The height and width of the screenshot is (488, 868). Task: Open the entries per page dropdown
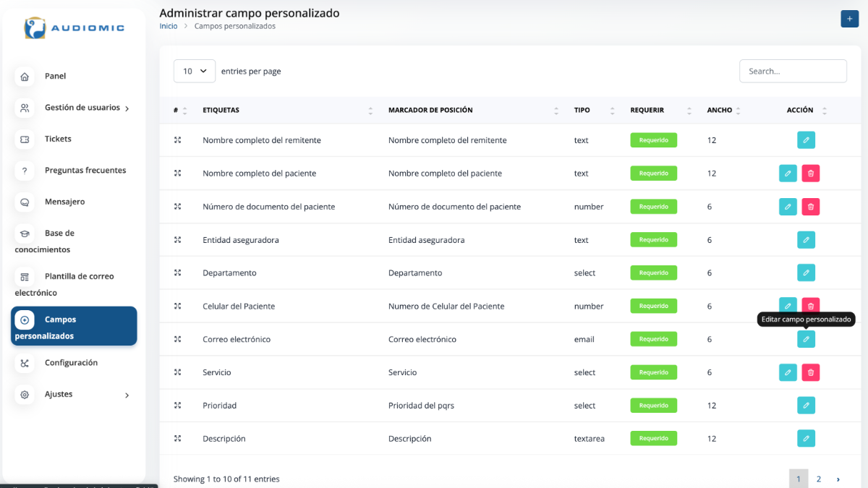195,72
